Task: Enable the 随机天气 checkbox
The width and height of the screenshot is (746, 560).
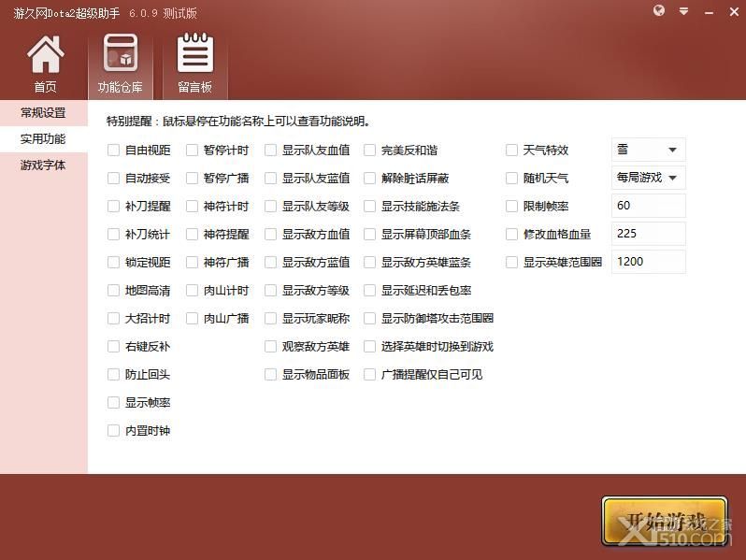Action: point(511,179)
